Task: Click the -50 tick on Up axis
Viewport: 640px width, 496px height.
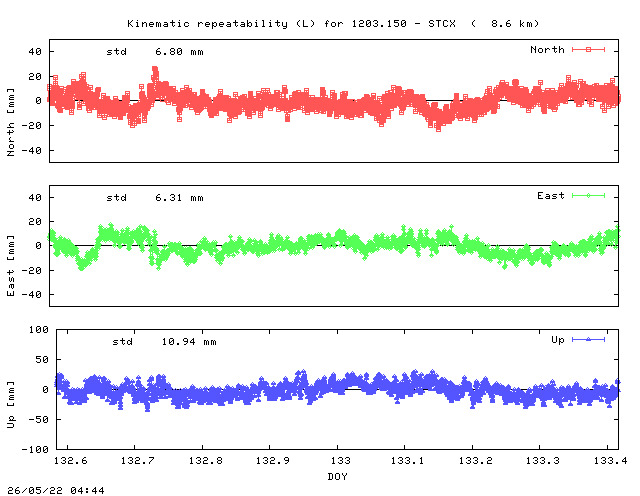Action: [x=38, y=419]
